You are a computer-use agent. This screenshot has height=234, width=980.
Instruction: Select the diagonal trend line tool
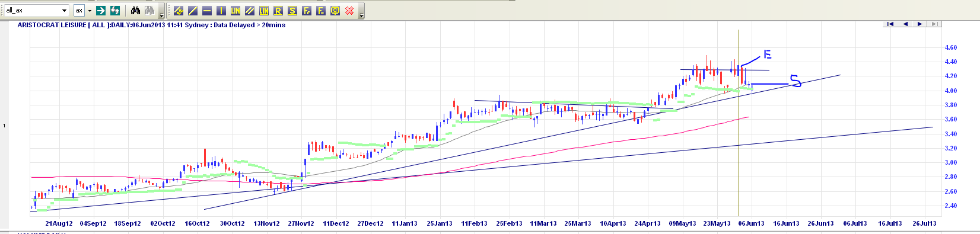192,11
